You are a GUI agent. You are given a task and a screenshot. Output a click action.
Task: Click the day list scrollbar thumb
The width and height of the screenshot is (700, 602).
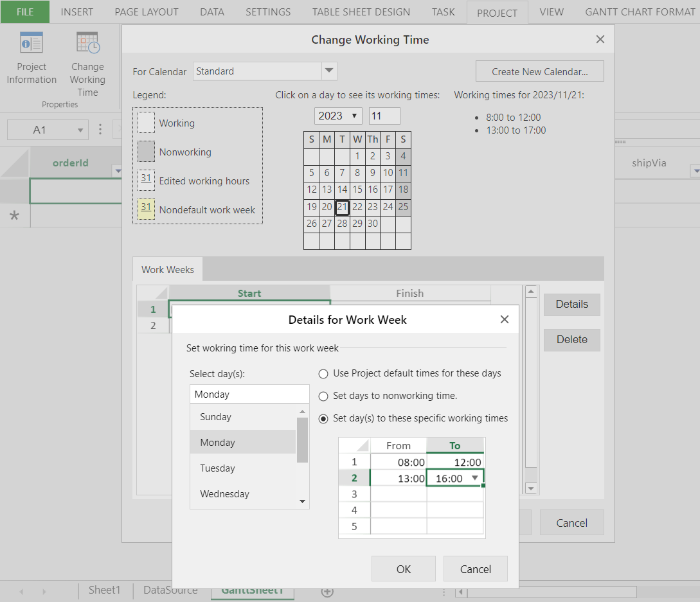(x=302, y=440)
